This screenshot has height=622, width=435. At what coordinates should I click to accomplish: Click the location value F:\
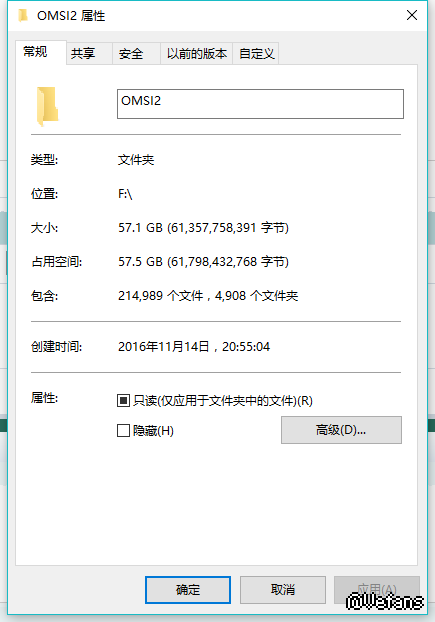pos(125,194)
